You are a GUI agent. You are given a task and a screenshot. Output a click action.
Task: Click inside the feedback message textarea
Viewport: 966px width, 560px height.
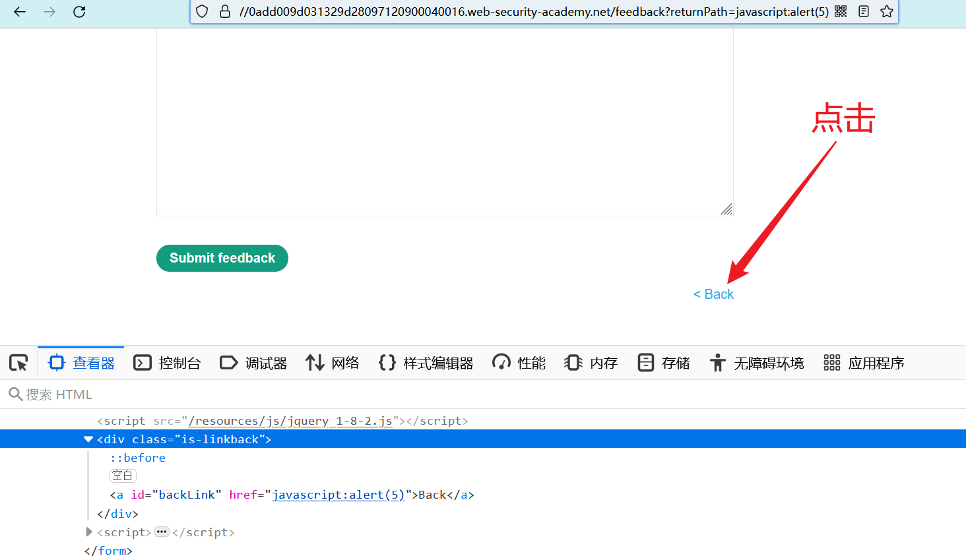tap(445, 122)
